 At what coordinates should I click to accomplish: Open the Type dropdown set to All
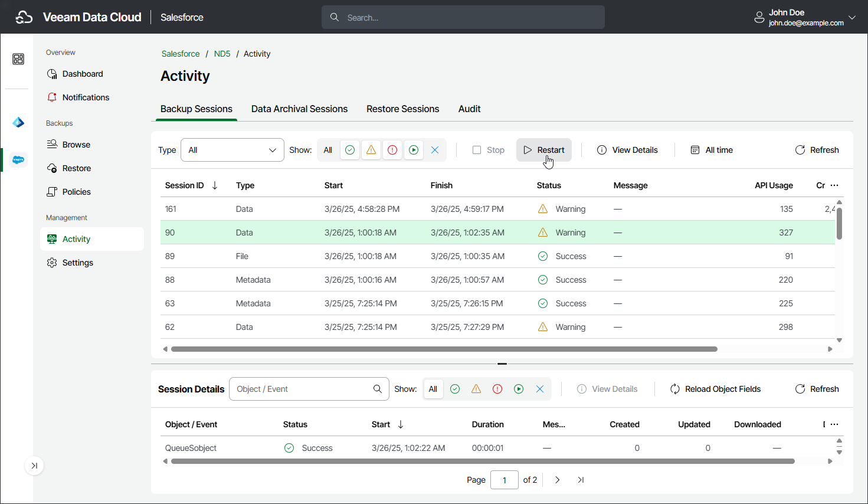232,150
